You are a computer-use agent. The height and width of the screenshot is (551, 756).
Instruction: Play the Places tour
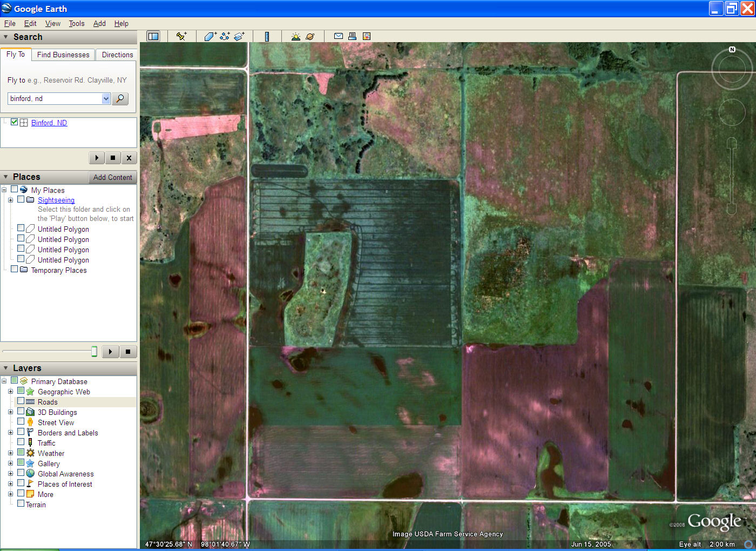[110, 352]
